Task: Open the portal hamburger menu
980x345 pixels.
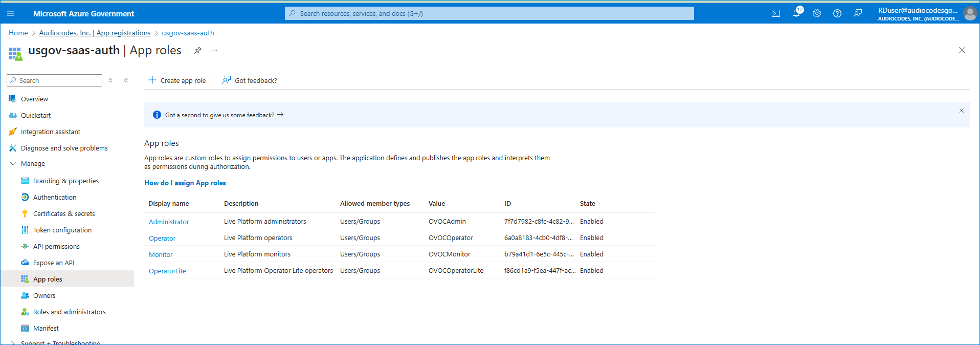Action: click(11, 13)
